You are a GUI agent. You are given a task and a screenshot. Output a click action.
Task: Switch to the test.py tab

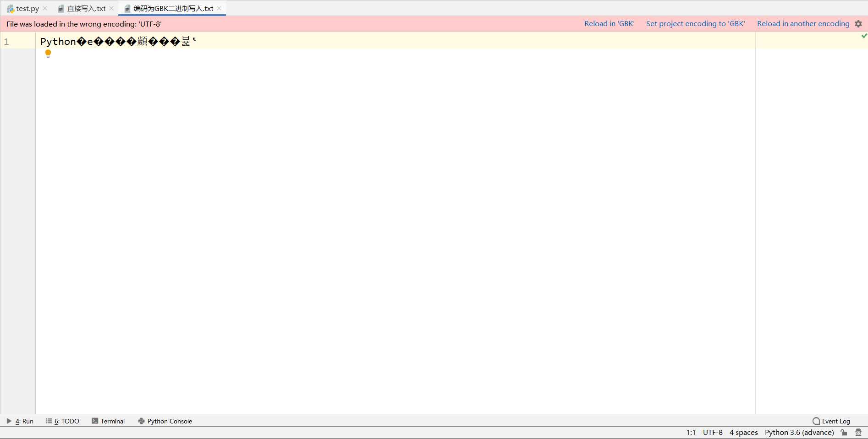pyautogui.click(x=27, y=8)
